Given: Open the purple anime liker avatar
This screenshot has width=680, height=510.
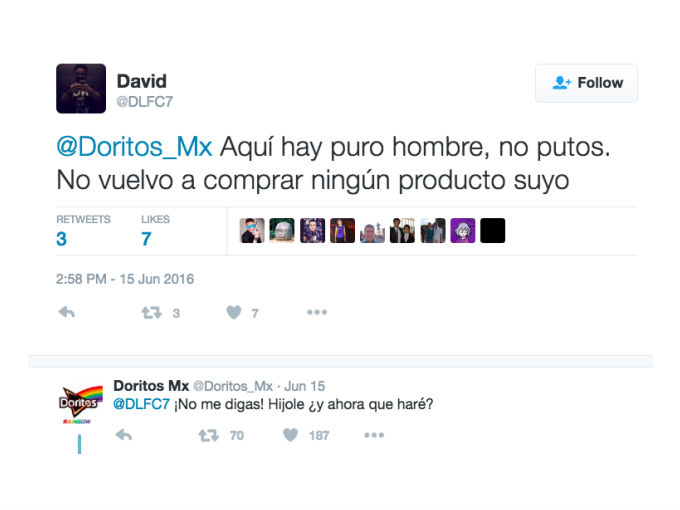Looking at the screenshot, I should coord(463,230).
